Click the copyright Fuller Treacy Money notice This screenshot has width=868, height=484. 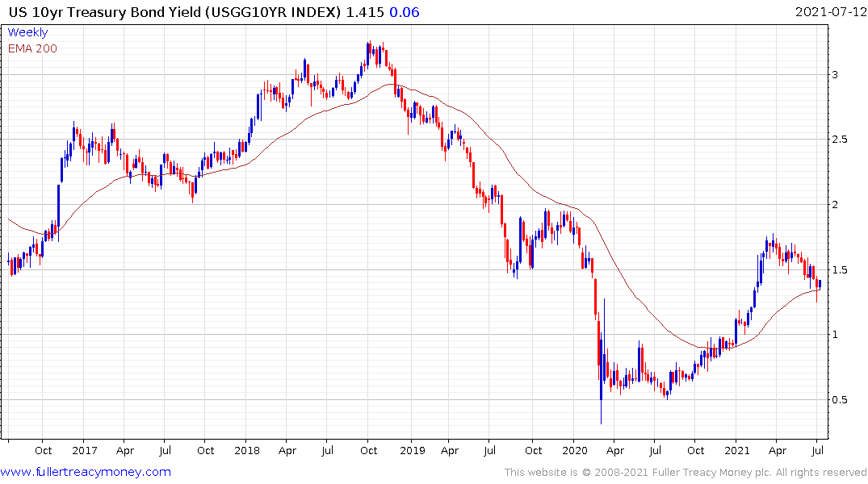coord(686,473)
